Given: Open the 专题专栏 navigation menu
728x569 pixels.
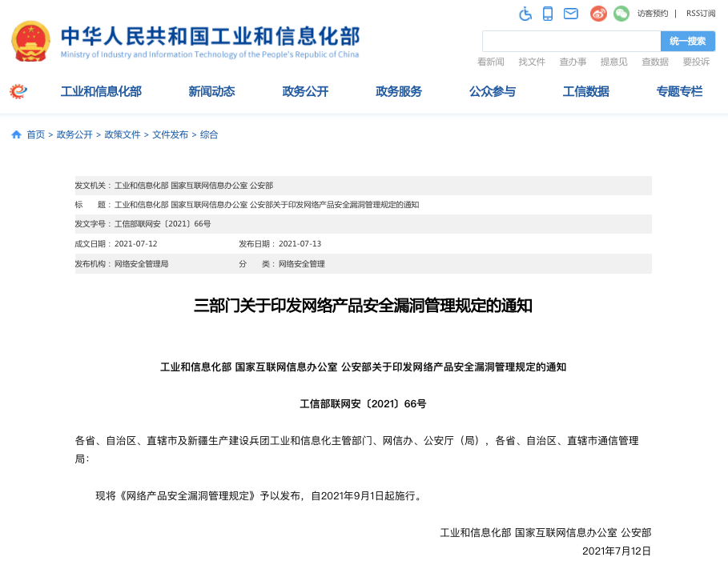Looking at the screenshot, I should [x=679, y=91].
